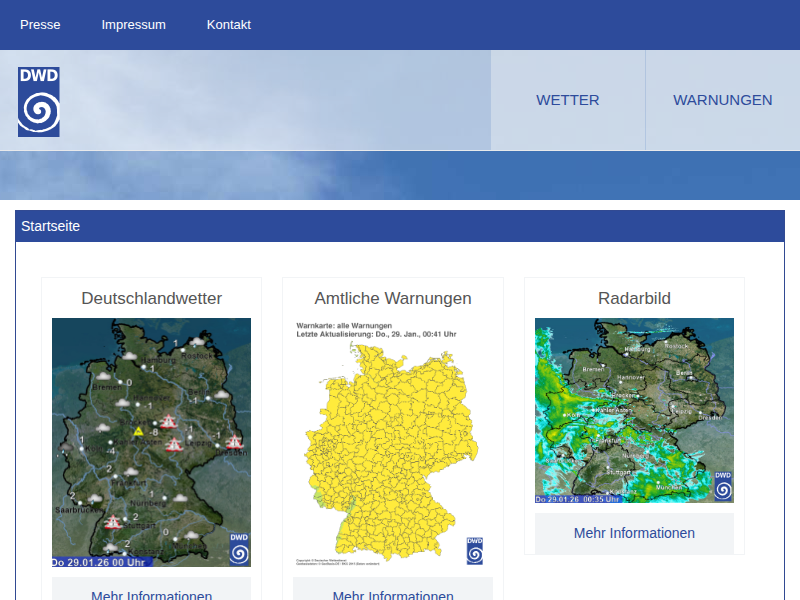Go to the Kontakt page

pyautogui.click(x=229, y=25)
